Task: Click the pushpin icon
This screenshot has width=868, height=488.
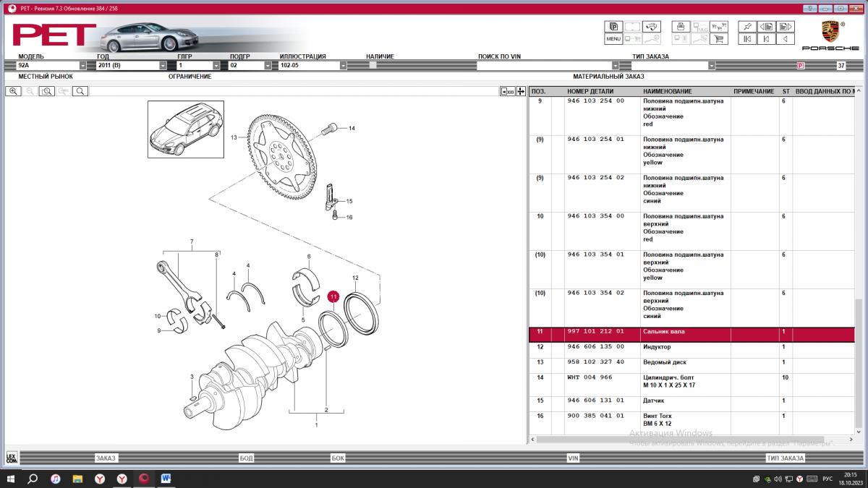Action: (747, 27)
